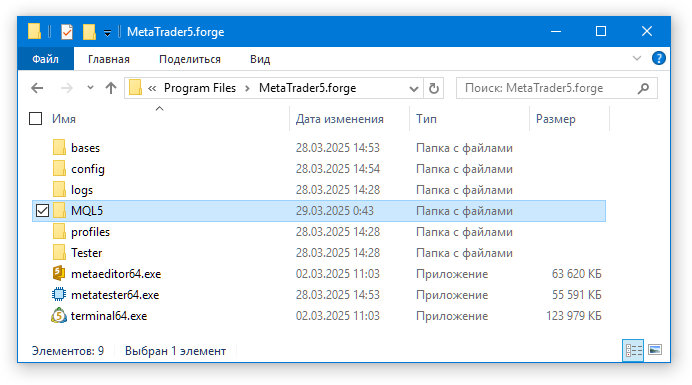Open recent locations dropdown arrow
This screenshot has width=692, height=385.
[90, 88]
